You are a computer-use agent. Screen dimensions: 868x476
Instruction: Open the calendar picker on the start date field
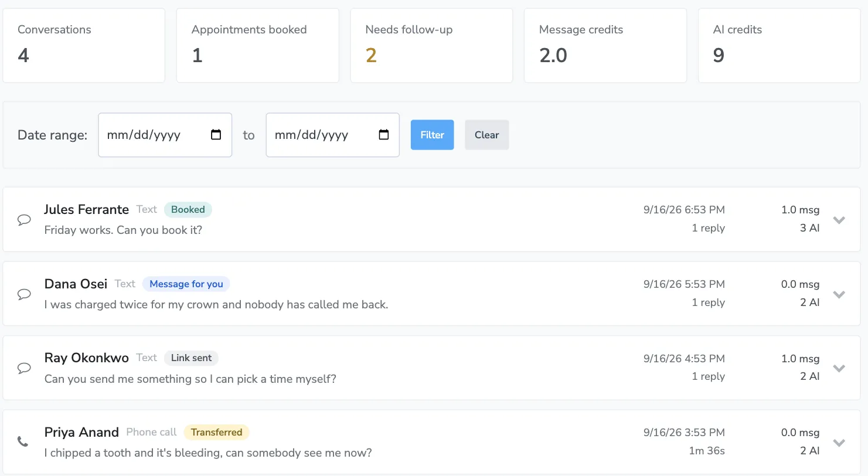point(216,135)
